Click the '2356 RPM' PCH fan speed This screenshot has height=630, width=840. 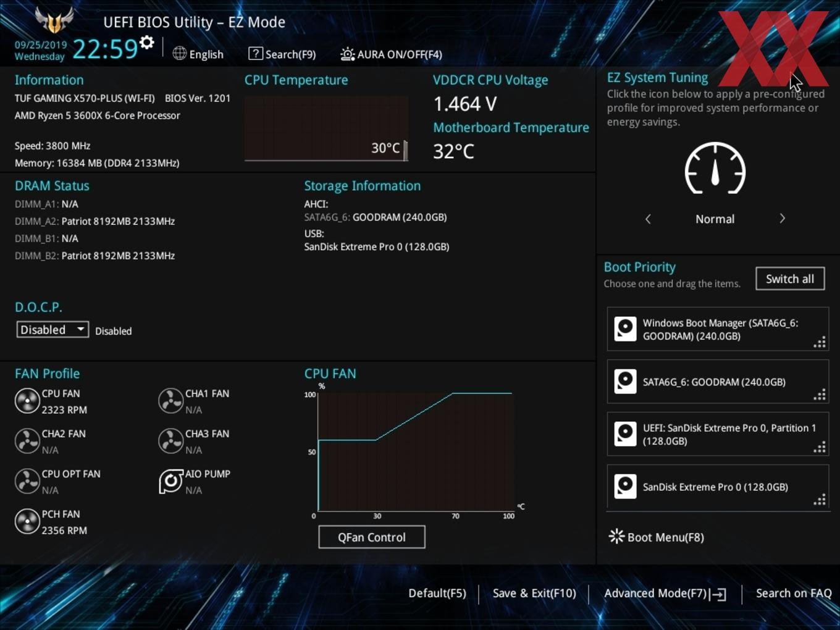[64, 531]
